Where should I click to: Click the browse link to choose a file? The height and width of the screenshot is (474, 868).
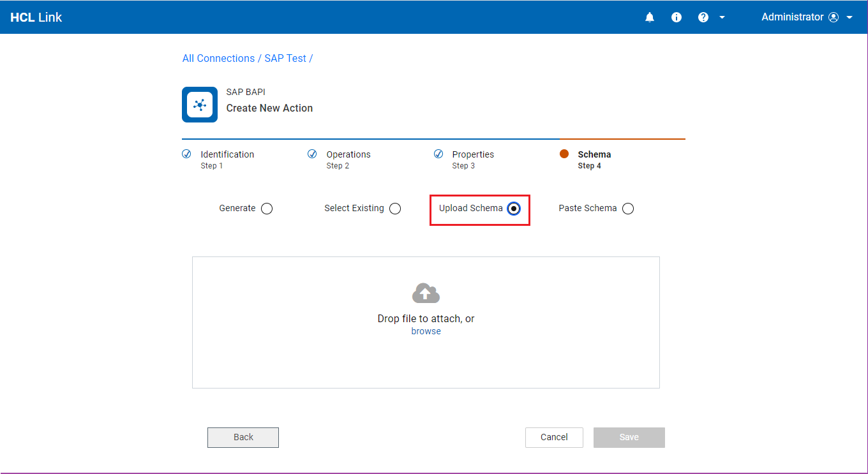coord(426,331)
